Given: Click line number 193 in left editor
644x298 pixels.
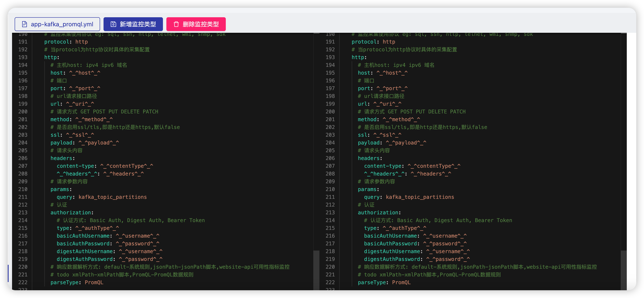Looking at the screenshot, I should coord(23,57).
